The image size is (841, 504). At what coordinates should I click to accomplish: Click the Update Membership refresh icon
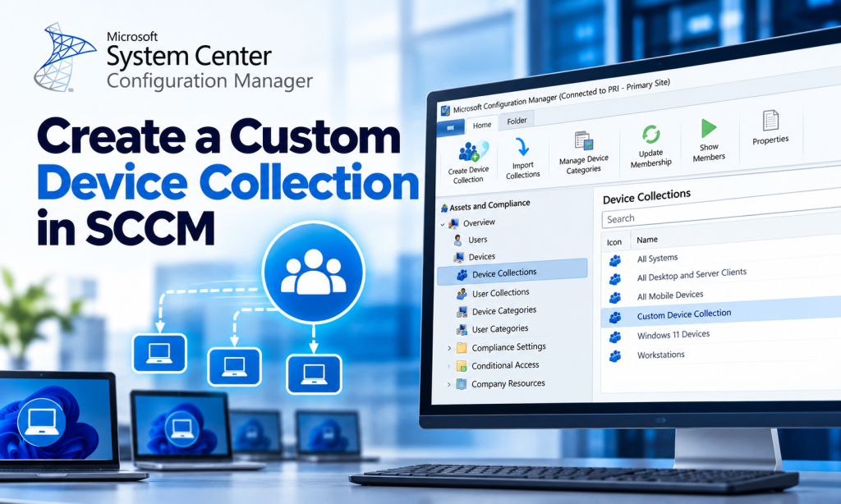(x=650, y=134)
